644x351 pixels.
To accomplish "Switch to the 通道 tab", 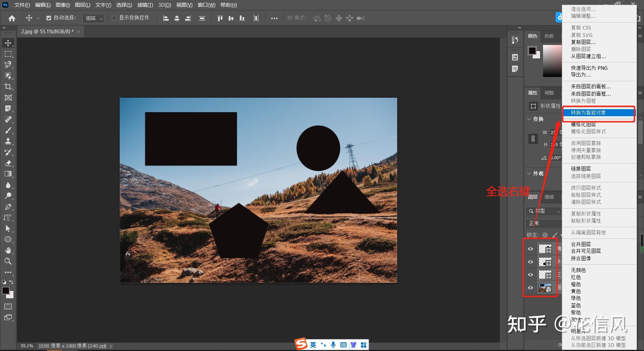I will (549, 197).
